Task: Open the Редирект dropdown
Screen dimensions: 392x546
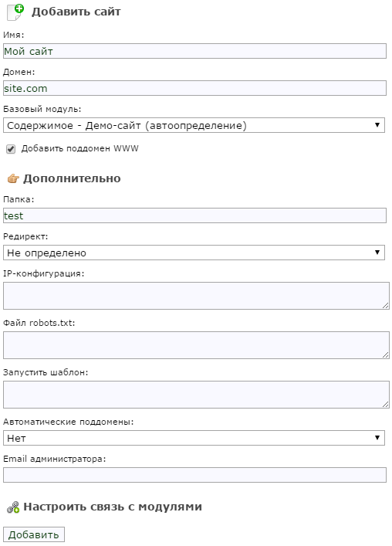Action: pos(194,253)
